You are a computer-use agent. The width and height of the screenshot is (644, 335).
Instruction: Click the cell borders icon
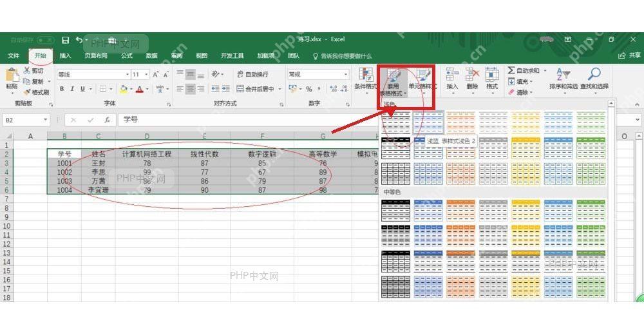[x=103, y=88]
